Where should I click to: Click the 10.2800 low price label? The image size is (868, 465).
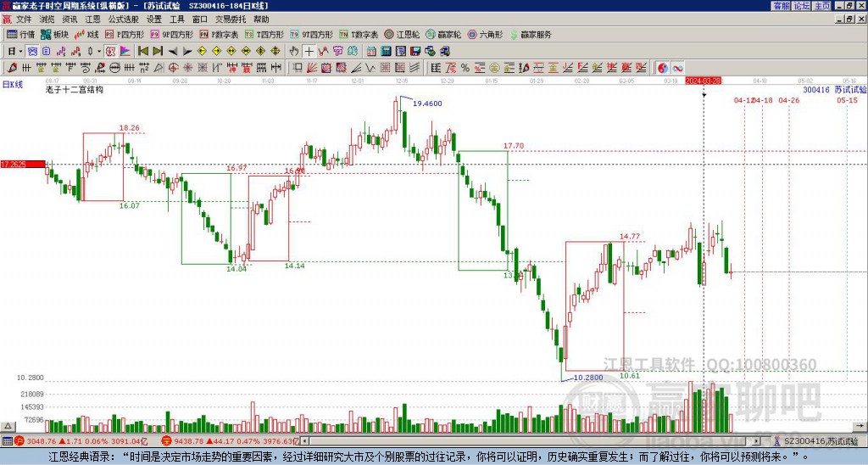point(588,378)
